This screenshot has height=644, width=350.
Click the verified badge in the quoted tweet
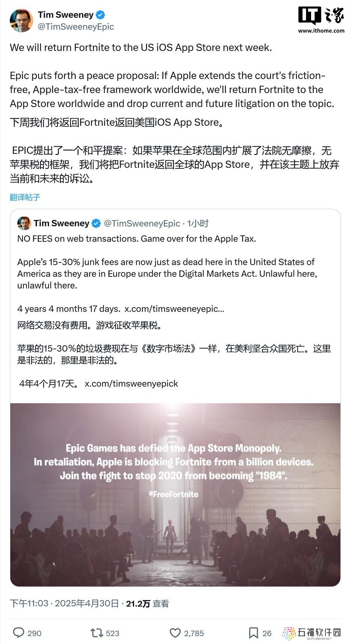tap(96, 224)
